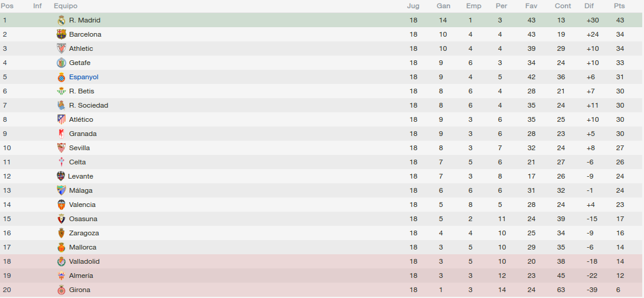644x298 pixels.
Task: Click the Girona club badge icon
Action: click(61, 290)
